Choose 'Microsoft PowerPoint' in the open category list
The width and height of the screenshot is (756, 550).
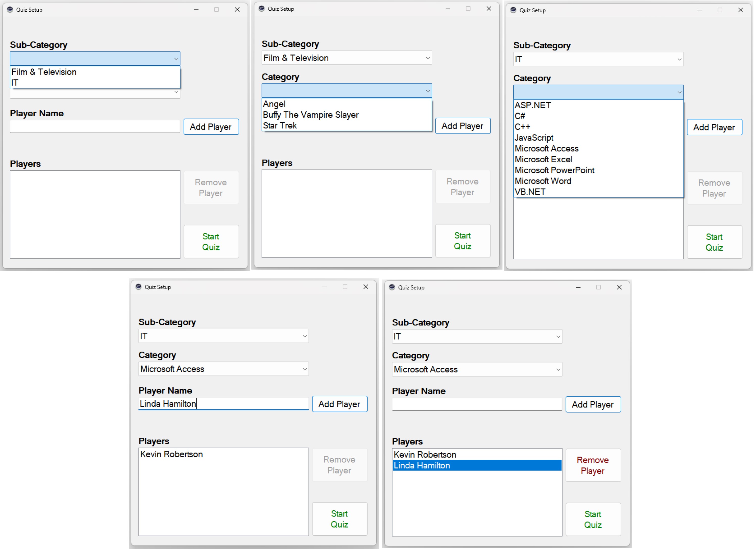554,170
